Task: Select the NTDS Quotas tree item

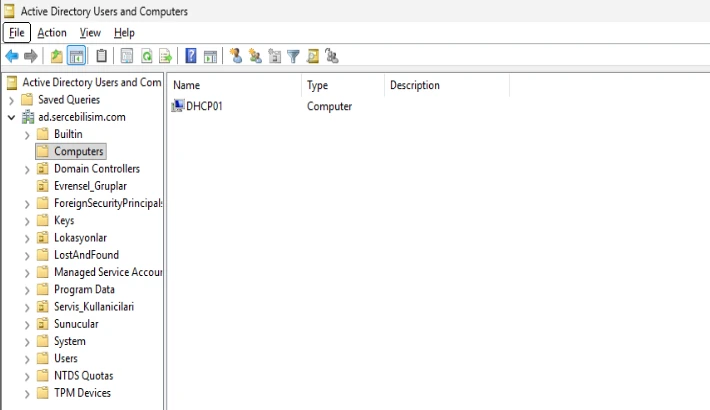Action: click(x=83, y=376)
